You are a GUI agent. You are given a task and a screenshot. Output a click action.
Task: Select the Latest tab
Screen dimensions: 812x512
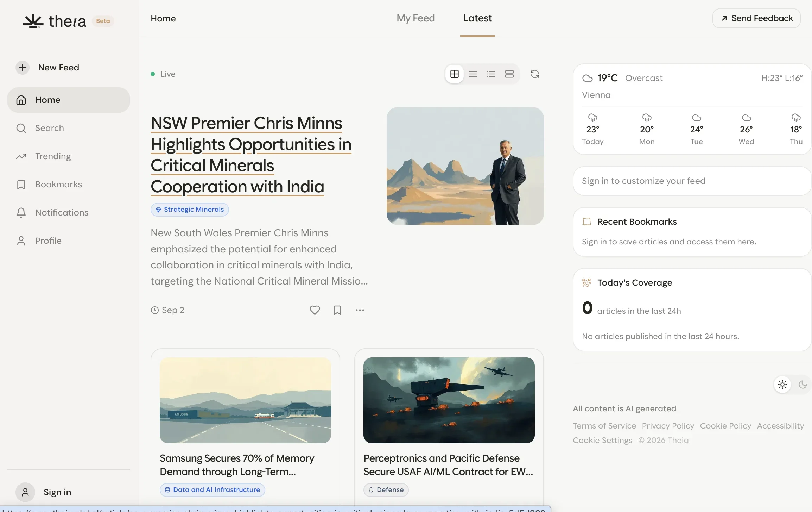[477, 18]
